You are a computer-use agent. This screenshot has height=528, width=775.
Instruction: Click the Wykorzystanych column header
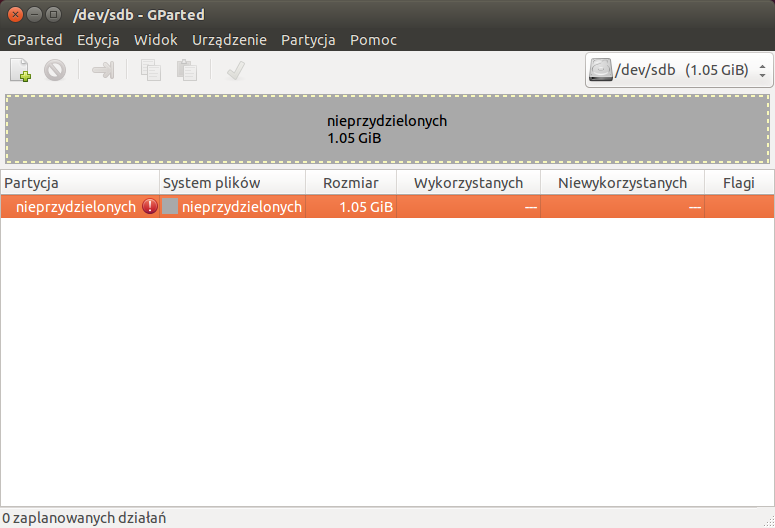pos(468,182)
